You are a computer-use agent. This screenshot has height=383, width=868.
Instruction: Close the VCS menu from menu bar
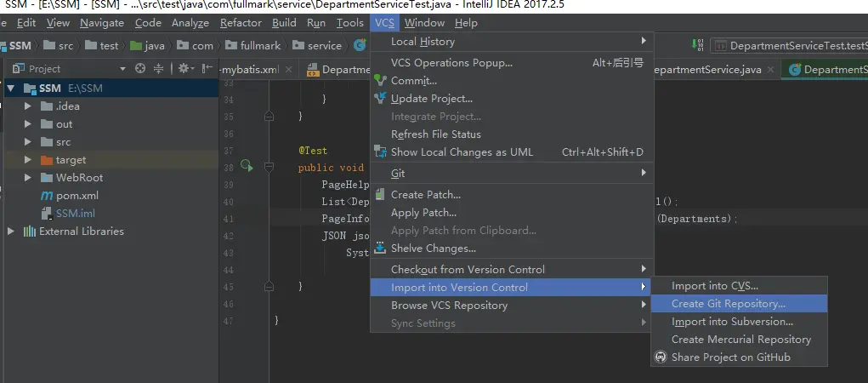(x=384, y=23)
